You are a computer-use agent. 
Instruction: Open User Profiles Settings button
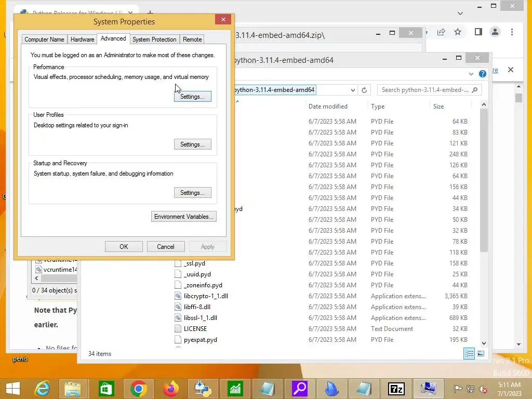[x=192, y=144]
